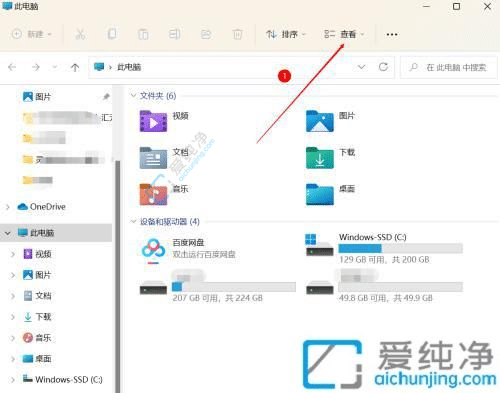Refresh the current folder view

pos(383,67)
